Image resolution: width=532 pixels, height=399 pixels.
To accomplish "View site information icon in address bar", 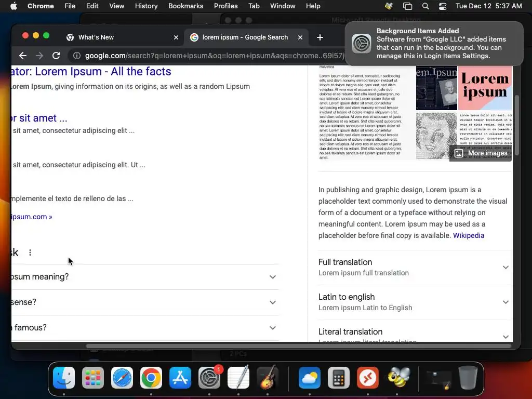I will (x=77, y=56).
